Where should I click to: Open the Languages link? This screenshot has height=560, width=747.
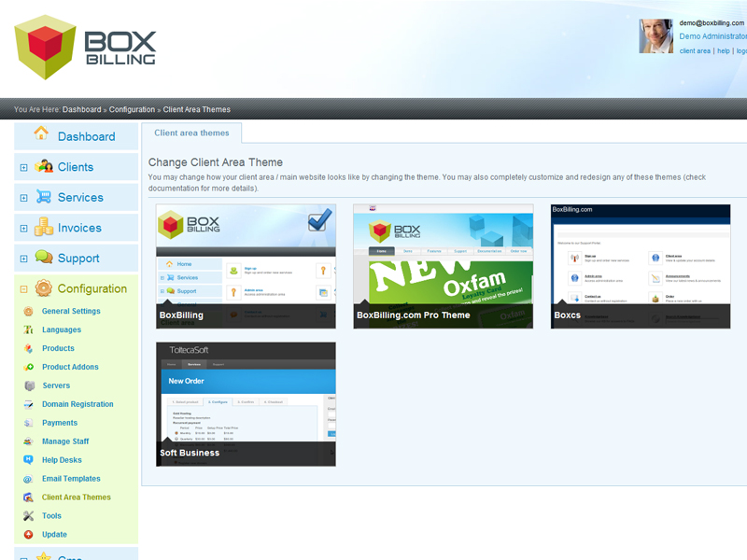[x=62, y=329]
